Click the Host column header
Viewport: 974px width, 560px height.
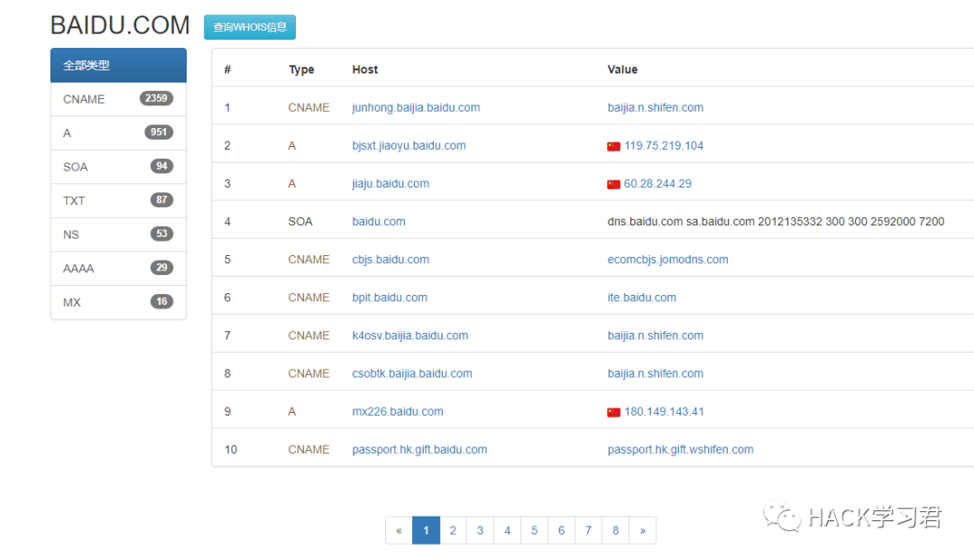[364, 69]
